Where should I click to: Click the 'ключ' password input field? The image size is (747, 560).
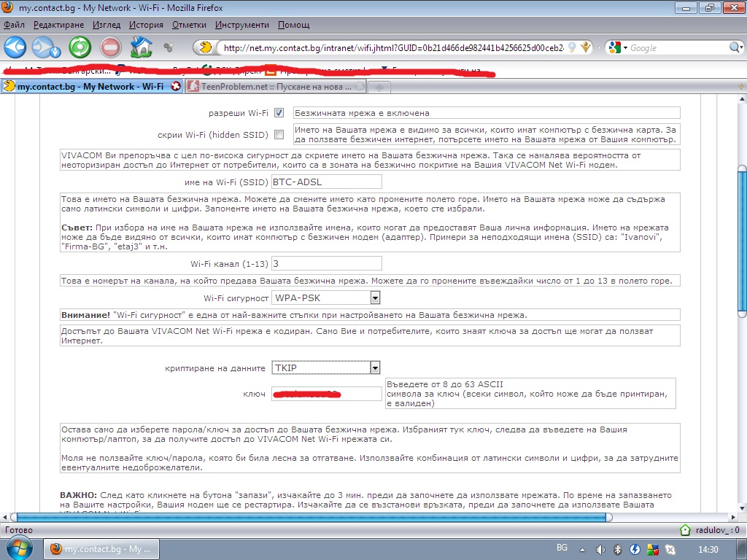click(x=326, y=394)
